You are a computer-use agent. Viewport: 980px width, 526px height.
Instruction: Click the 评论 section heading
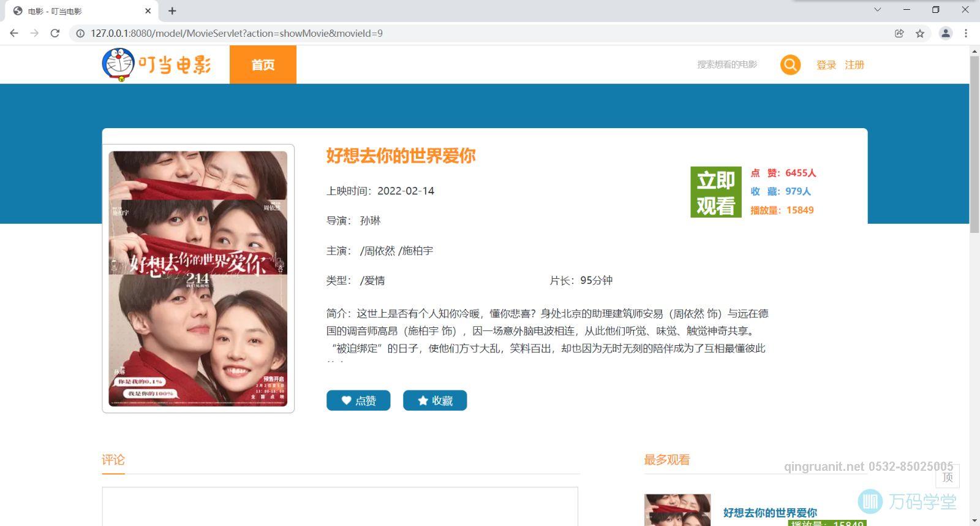113,460
